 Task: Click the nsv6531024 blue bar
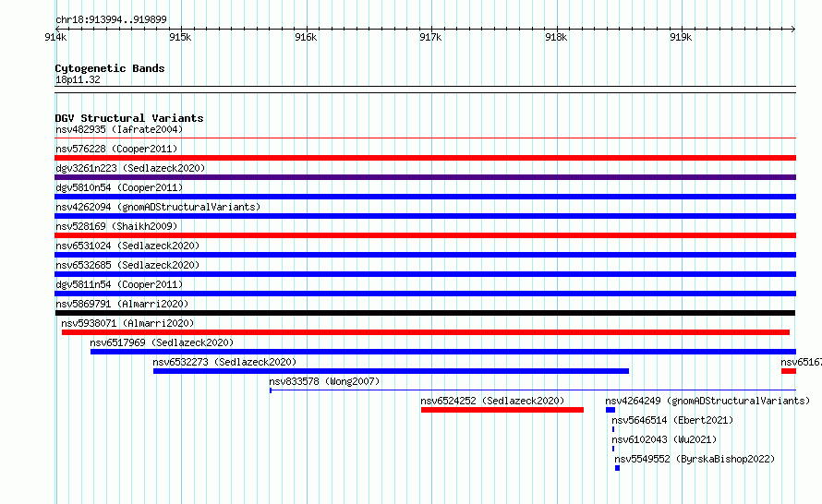point(425,255)
